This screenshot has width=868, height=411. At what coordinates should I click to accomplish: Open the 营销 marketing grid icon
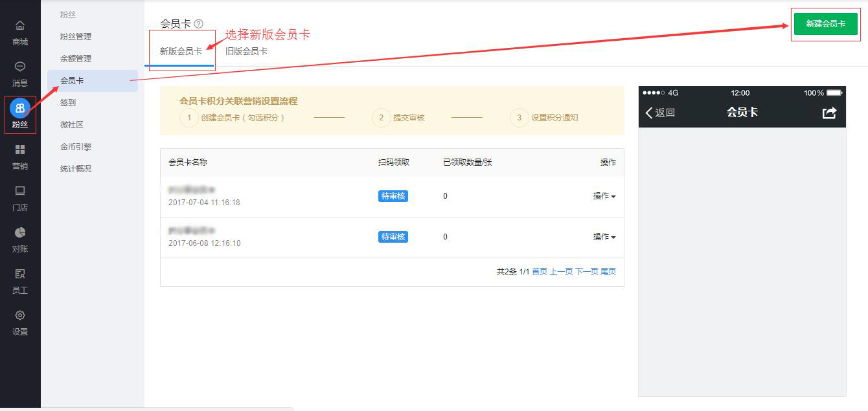(20, 150)
